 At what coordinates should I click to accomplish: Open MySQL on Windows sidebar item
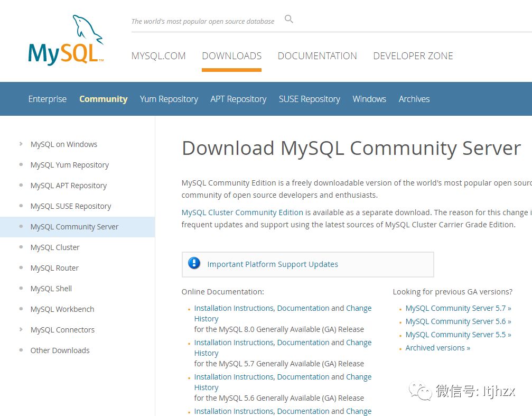(64, 144)
